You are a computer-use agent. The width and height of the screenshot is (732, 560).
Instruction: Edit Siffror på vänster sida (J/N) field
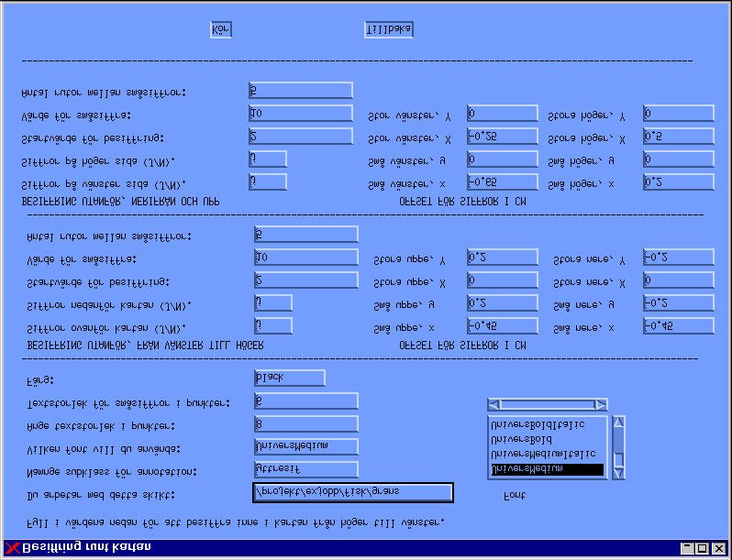point(268,181)
